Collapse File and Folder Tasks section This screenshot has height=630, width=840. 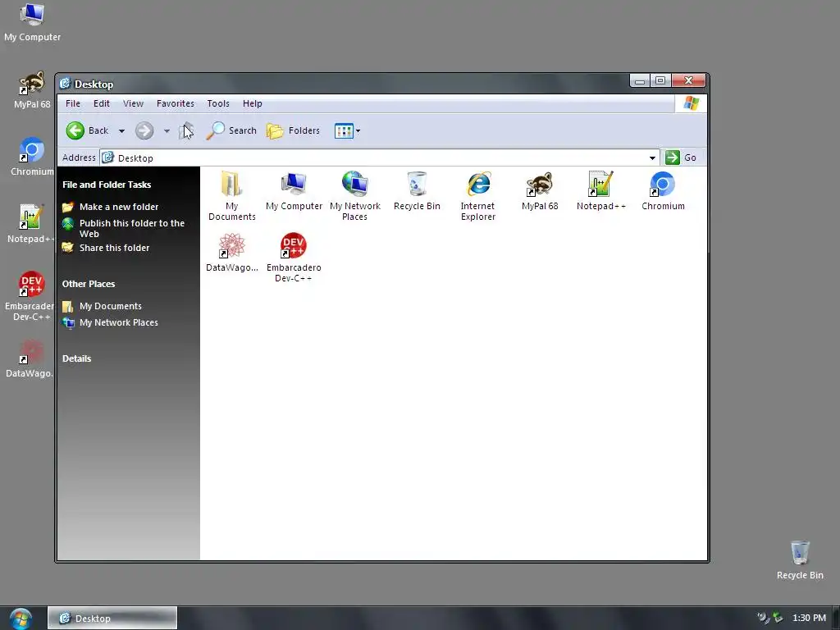pyautogui.click(x=107, y=185)
